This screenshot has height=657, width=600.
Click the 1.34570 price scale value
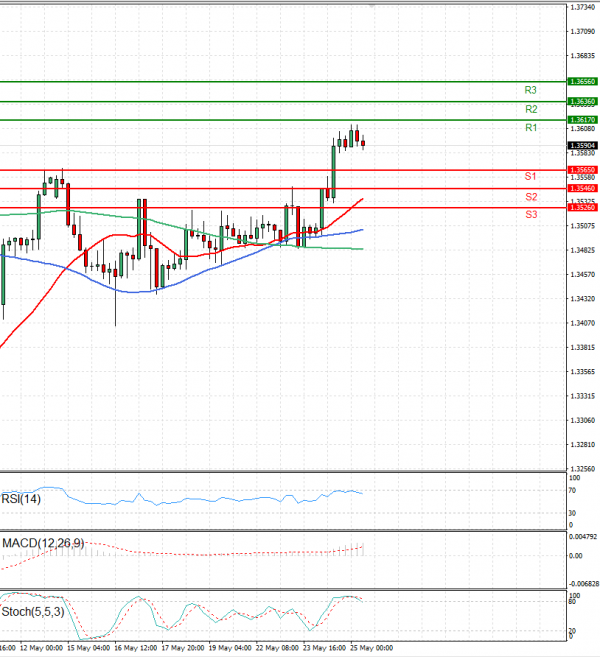tap(582, 274)
